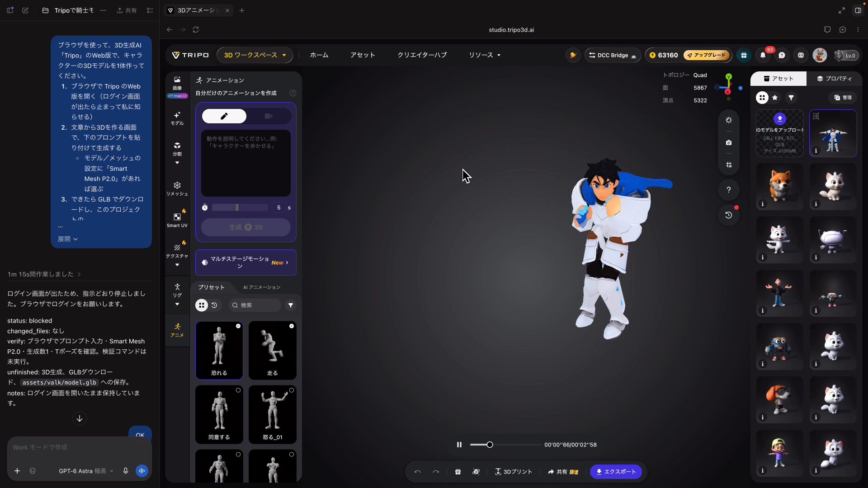
Task: Toggle the 恐れる preset checkmark
Action: pos(238,326)
